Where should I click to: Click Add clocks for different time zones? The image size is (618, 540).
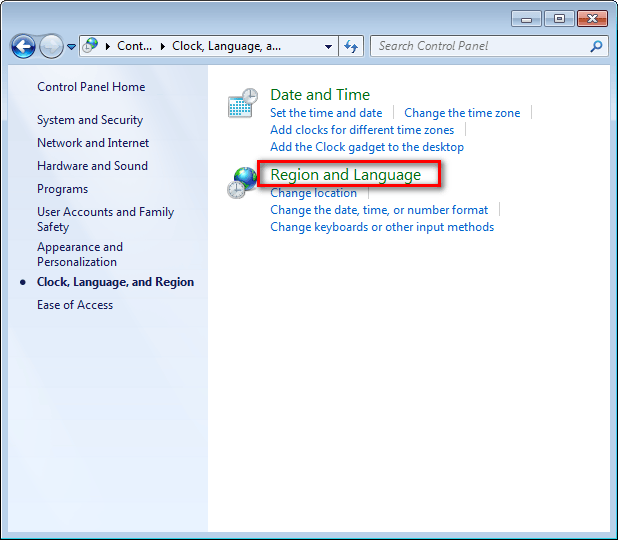click(x=362, y=130)
